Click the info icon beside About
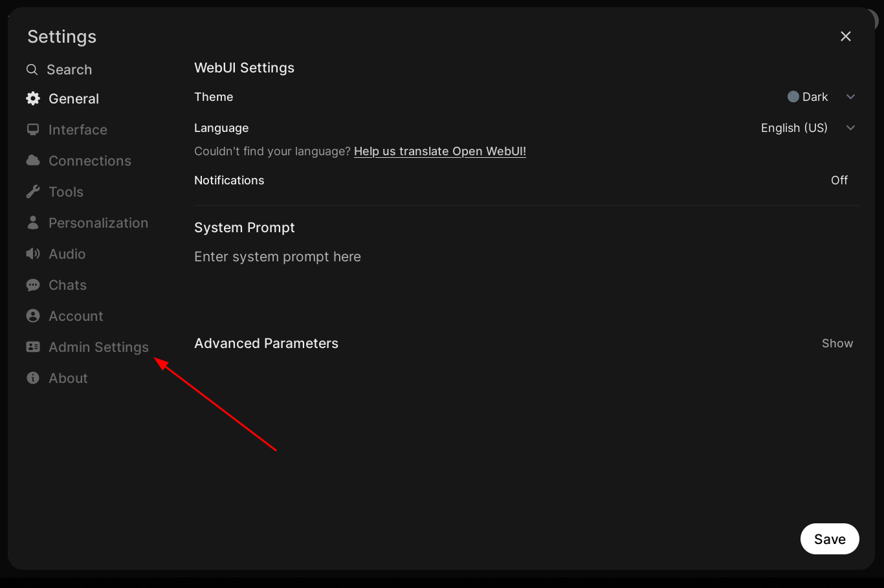The width and height of the screenshot is (884, 588). [x=33, y=378]
